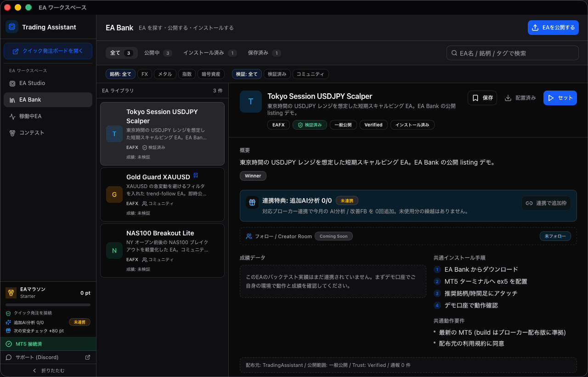Click the 一般公開 tag
This screenshot has height=377, width=588.
pyautogui.click(x=343, y=125)
